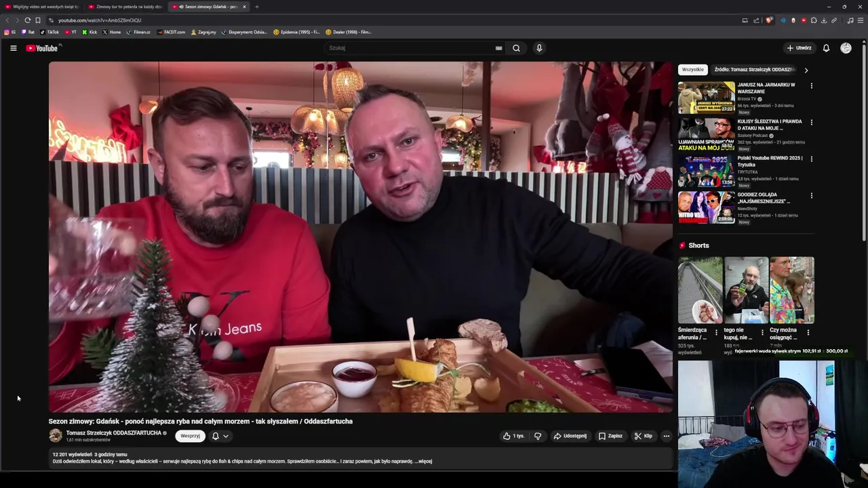This screenshot has height=488, width=868.
Task: Open the tego nie kupuj short
Action: coord(746,290)
